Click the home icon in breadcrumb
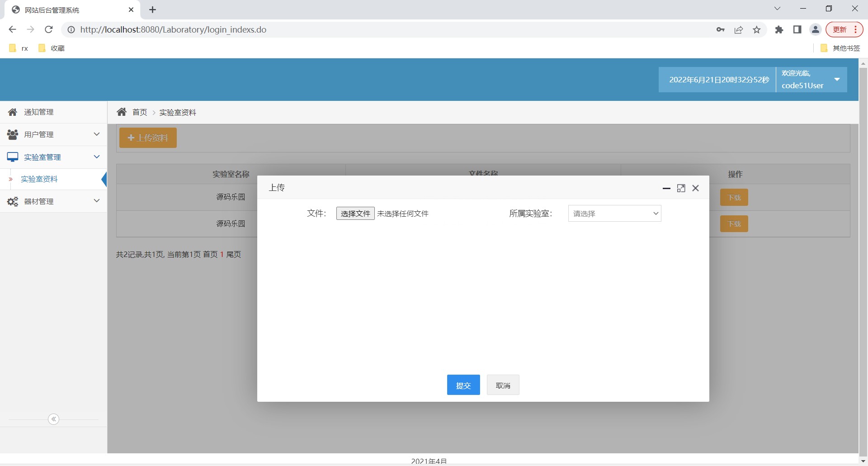Viewport: 868px width, 466px height. pos(122,112)
